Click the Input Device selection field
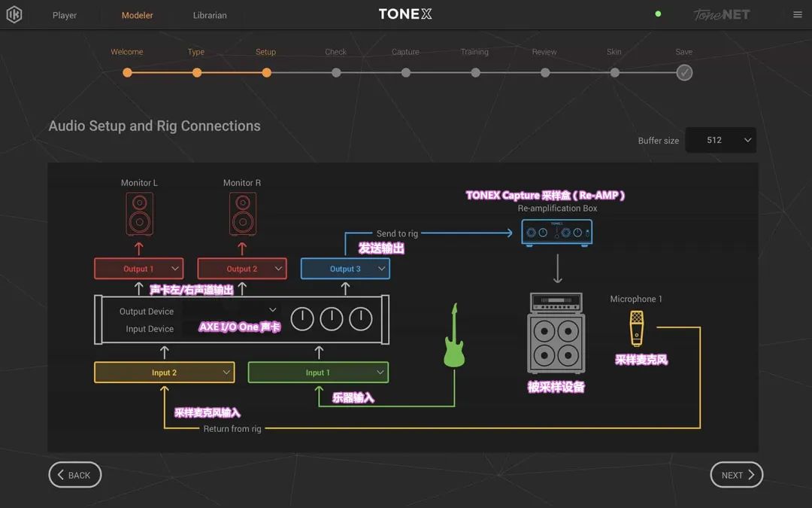812x508 pixels. [231, 328]
